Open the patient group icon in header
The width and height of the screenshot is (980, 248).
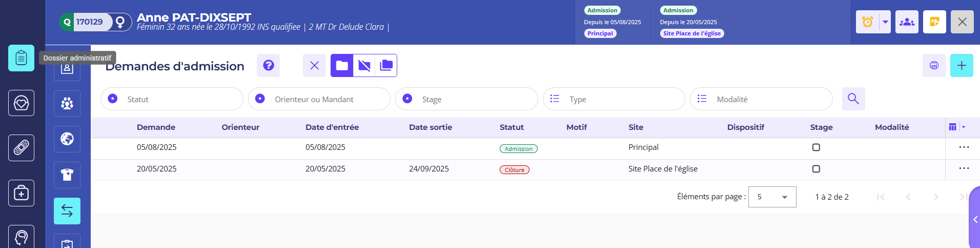[x=907, y=22]
